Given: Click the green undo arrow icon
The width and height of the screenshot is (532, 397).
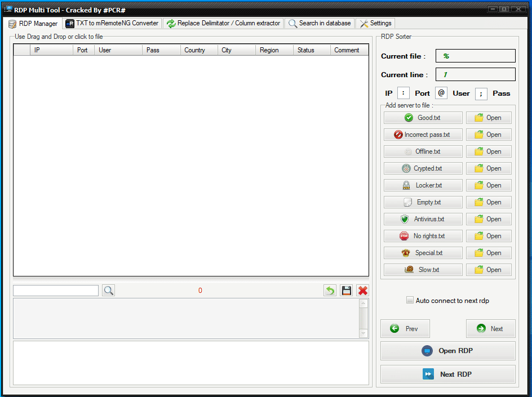Looking at the screenshot, I should (x=330, y=291).
